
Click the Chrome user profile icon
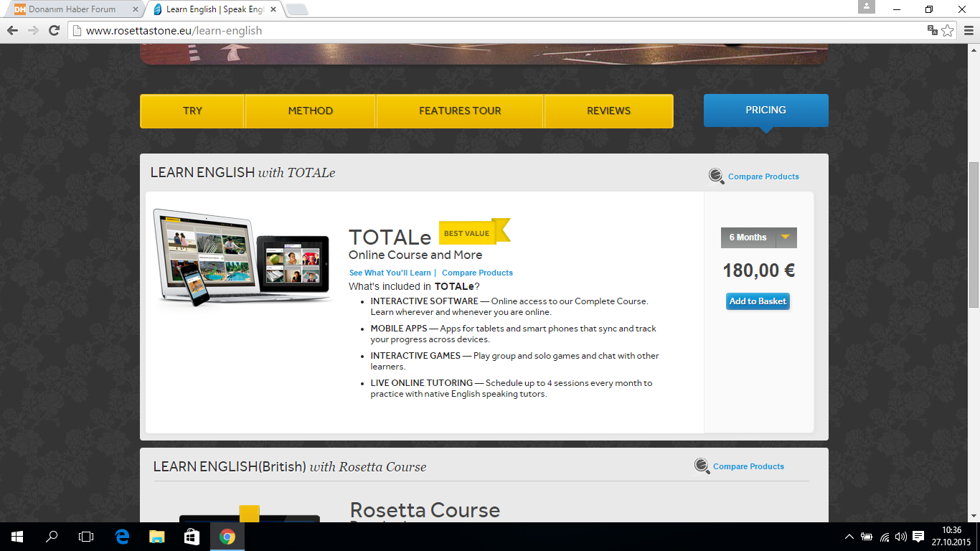point(867,6)
